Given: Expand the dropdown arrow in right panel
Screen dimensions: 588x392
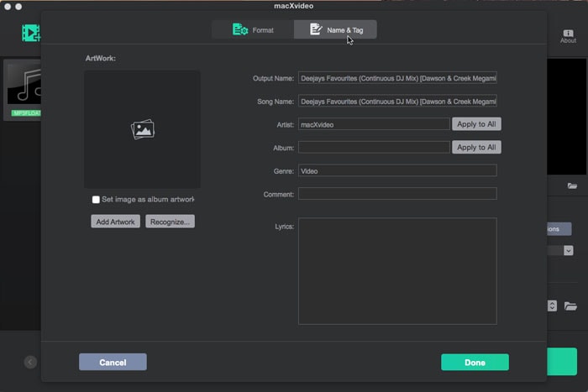Looking at the screenshot, I should [x=569, y=250].
